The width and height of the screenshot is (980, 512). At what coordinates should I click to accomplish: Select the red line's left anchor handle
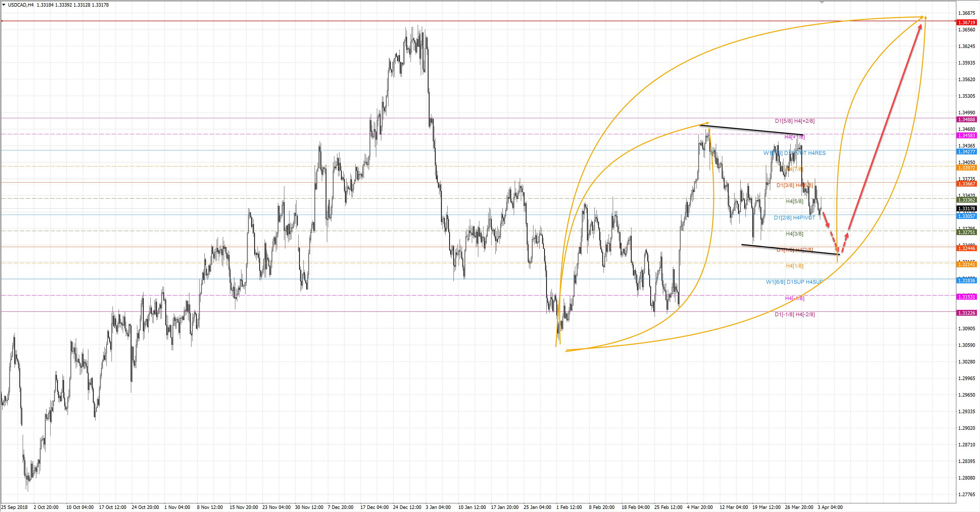[x=2, y=21]
